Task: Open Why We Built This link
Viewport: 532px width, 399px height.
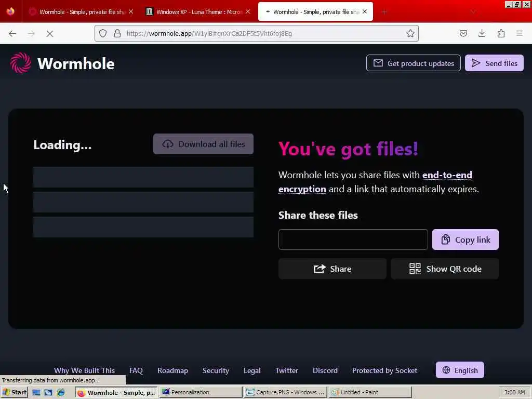Action: (x=85, y=370)
